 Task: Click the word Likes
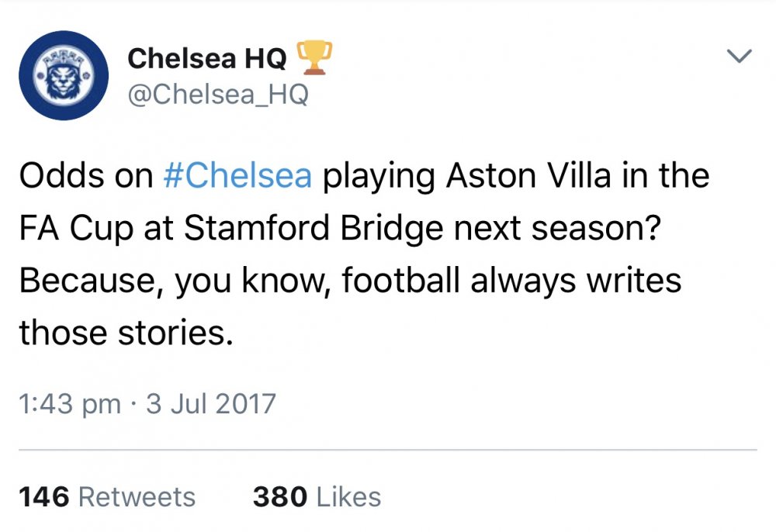coord(349,497)
